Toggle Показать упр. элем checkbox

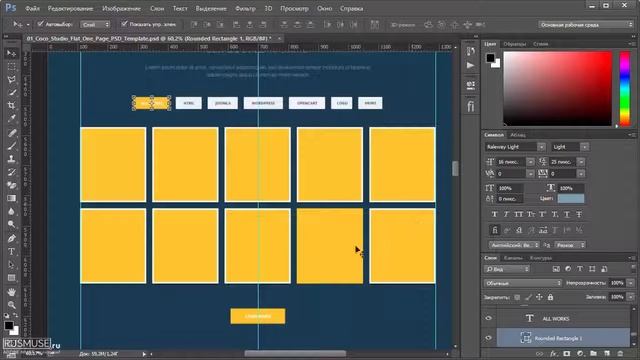[124, 24]
